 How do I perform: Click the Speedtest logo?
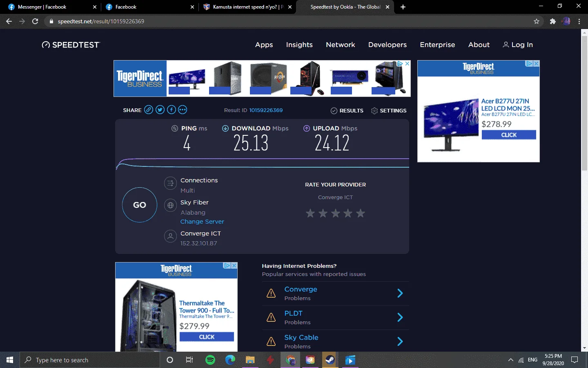(x=71, y=45)
